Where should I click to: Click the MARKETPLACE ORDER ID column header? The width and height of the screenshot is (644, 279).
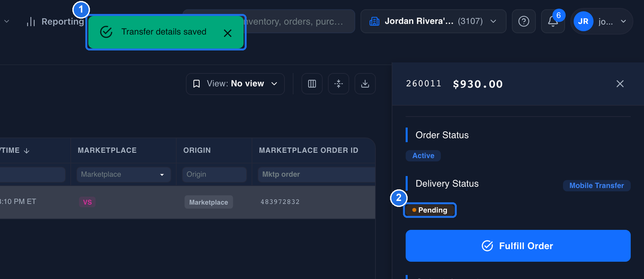point(309,150)
